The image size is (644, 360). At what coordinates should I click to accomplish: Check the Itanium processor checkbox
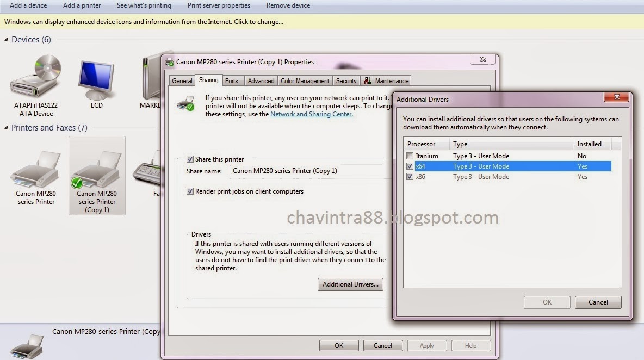(x=410, y=156)
